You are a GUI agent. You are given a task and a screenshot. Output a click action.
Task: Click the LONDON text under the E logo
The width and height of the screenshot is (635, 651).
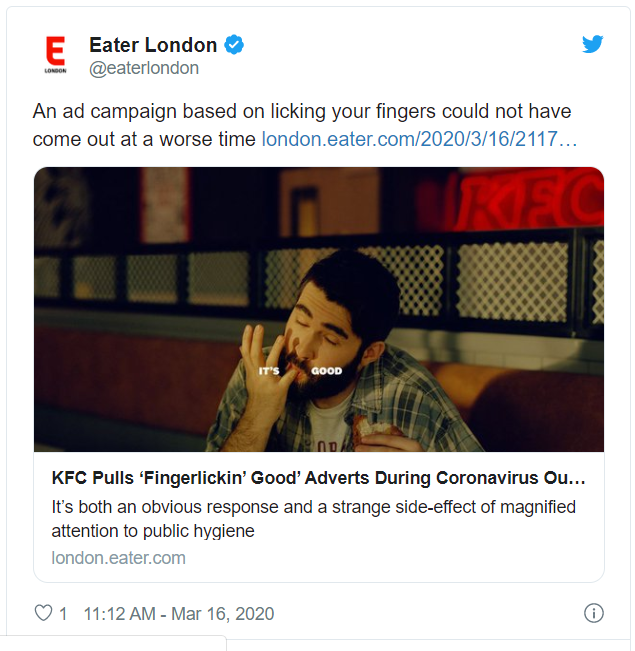point(55,71)
